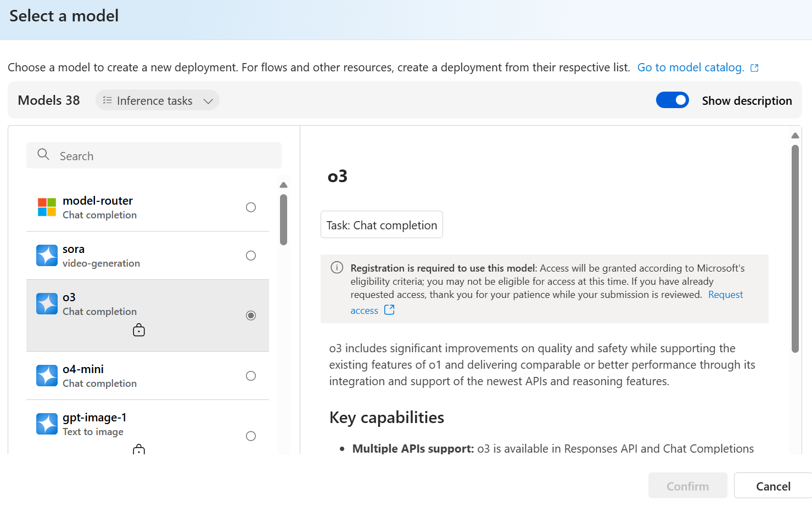This screenshot has height=513, width=812.
Task: Click the o4-mini model sparkle icon
Action: coord(47,376)
